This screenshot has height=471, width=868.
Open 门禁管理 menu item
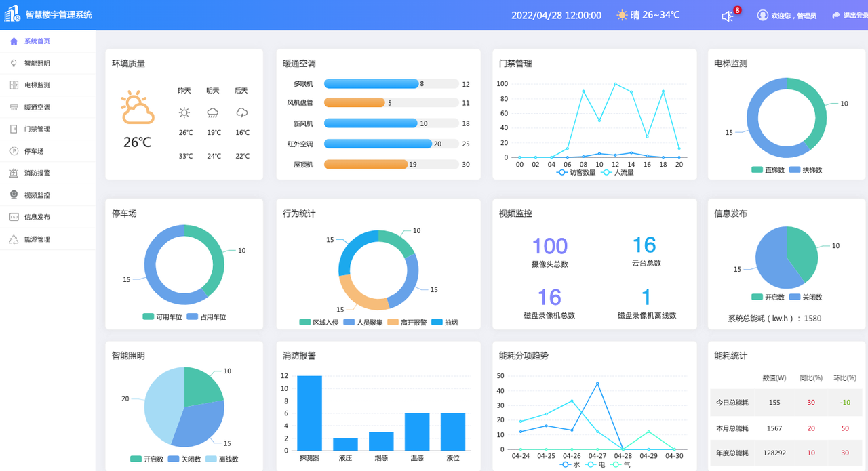point(47,129)
